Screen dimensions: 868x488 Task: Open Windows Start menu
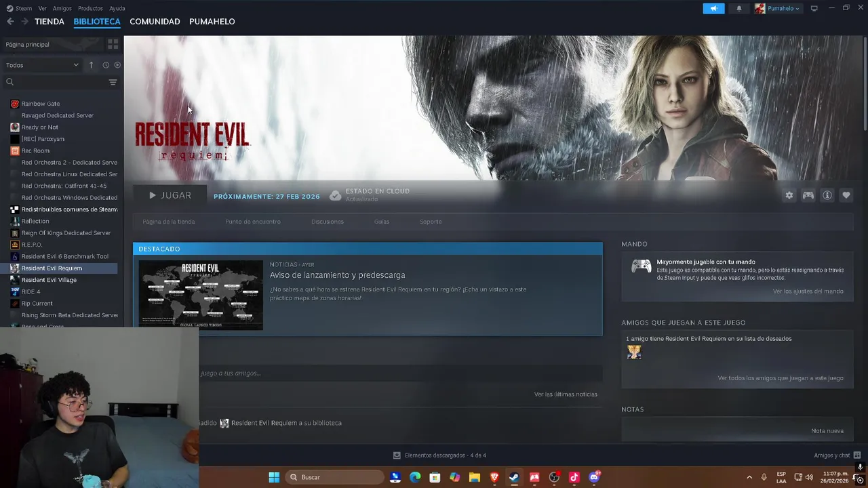point(274,477)
